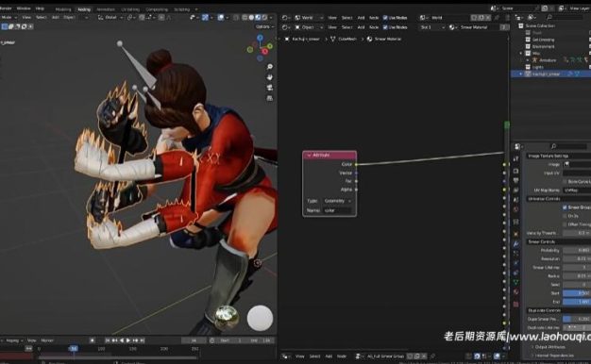Screen dimensions: 591x364
Task: Open the Texture properties checker tab
Action: (516, 304)
